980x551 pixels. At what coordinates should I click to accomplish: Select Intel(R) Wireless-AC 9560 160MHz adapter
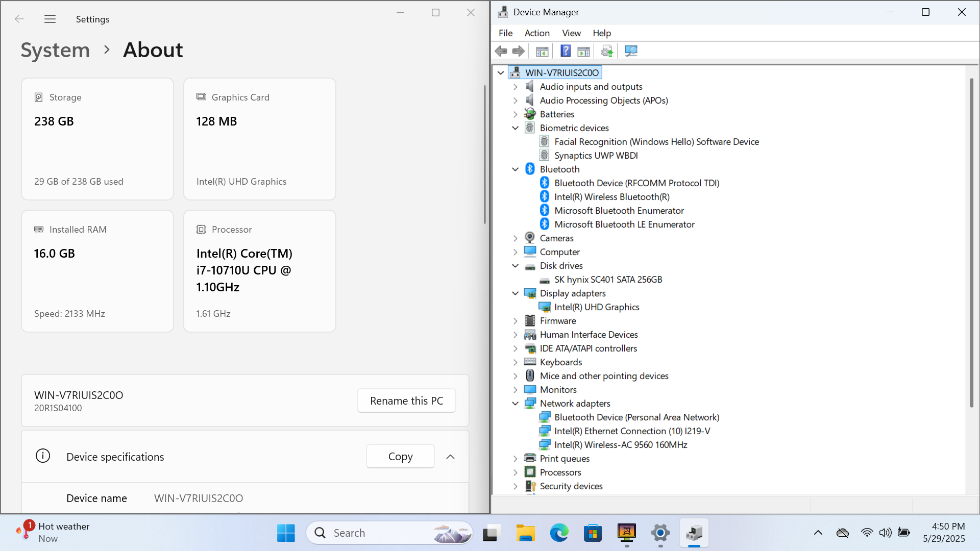tap(621, 445)
